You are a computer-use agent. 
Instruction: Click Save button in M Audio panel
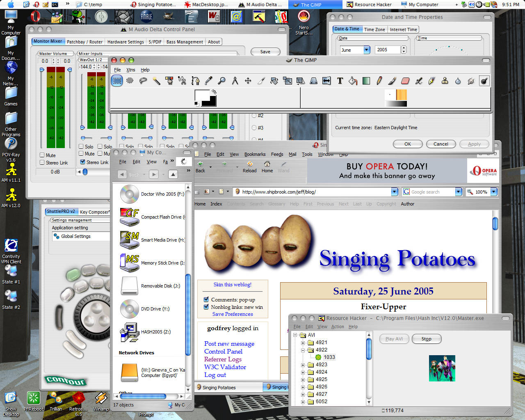pos(265,52)
